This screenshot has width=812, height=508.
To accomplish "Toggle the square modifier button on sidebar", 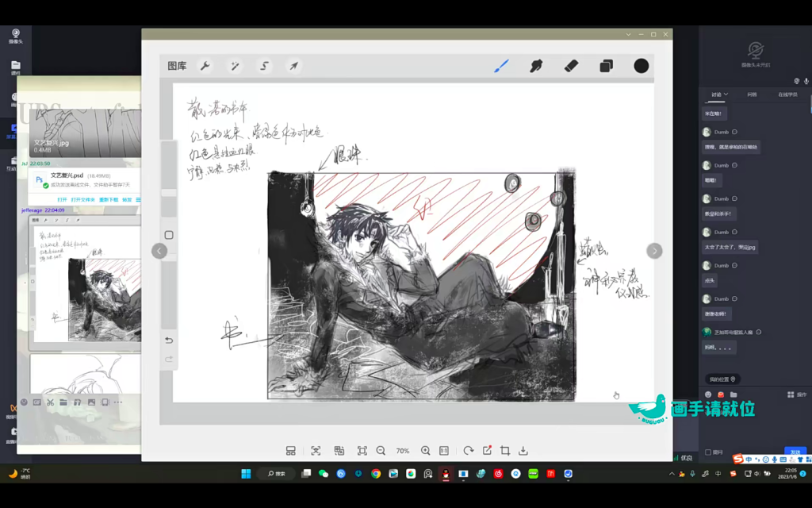I will tap(168, 235).
